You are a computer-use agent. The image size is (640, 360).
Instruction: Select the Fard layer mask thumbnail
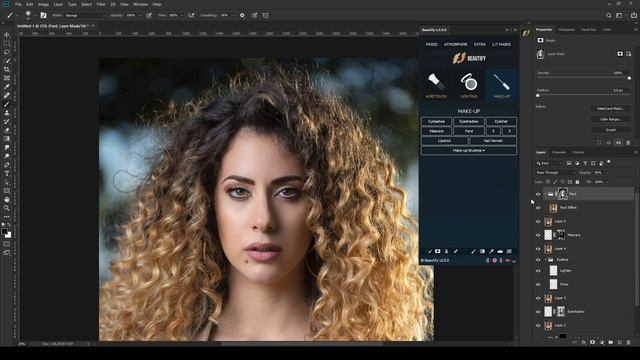pyautogui.click(x=563, y=194)
